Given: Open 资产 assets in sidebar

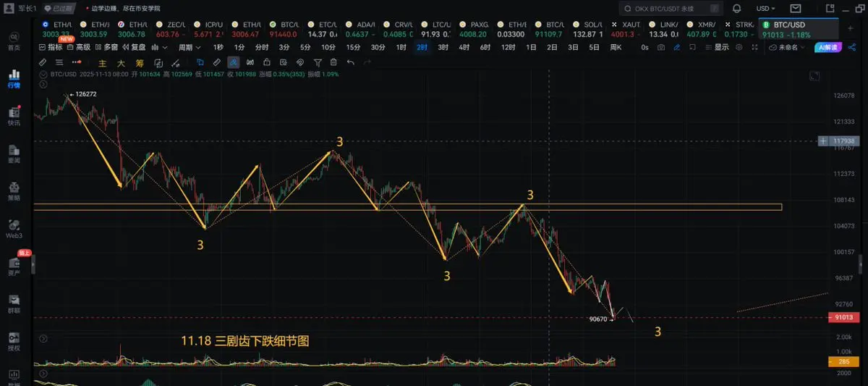Looking at the screenshot, I should (14, 265).
